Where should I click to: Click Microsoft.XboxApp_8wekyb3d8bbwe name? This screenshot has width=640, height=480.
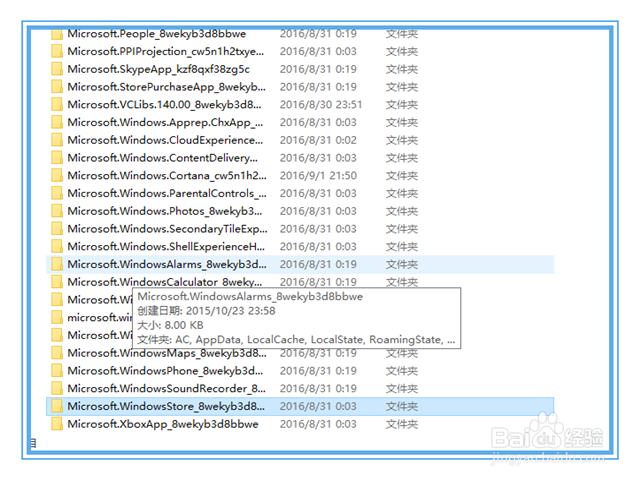(x=163, y=424)
